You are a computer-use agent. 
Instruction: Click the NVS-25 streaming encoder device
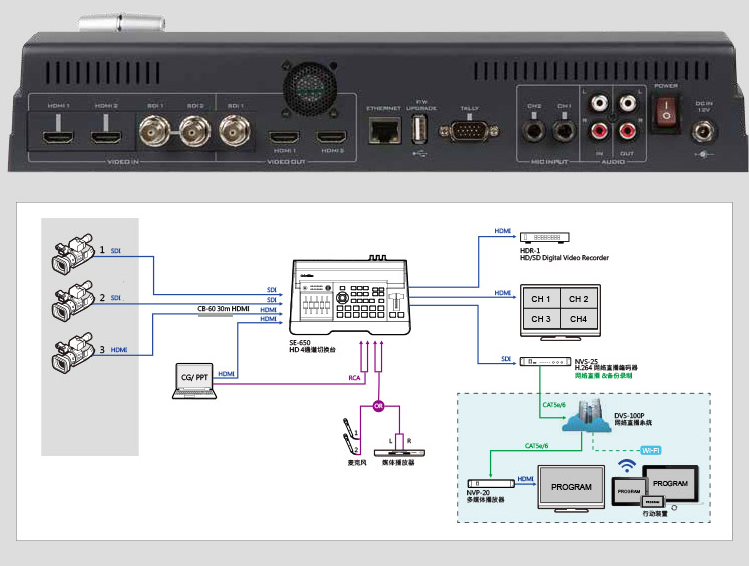click(x=541, y=361)
